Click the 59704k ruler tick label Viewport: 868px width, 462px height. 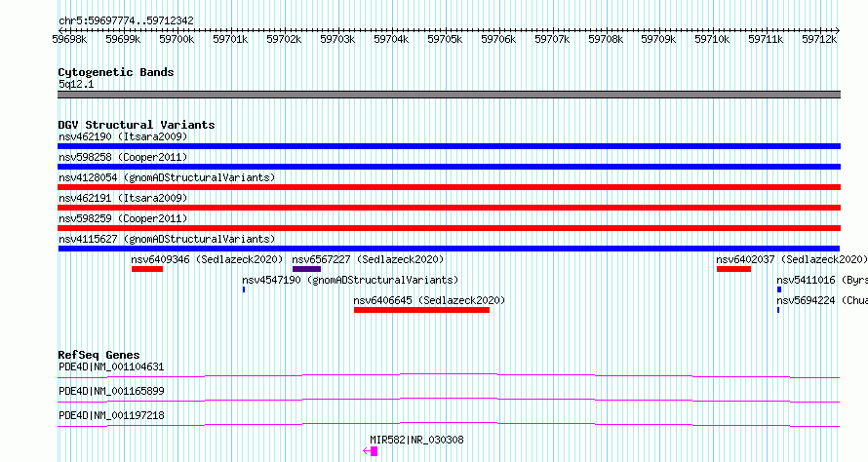point(391,39)
